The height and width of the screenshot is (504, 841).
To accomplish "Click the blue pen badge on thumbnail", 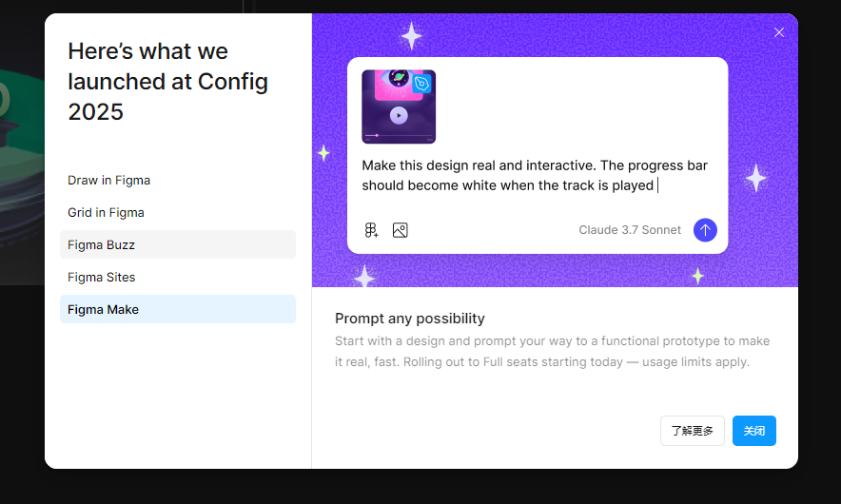I will point(422,84).
